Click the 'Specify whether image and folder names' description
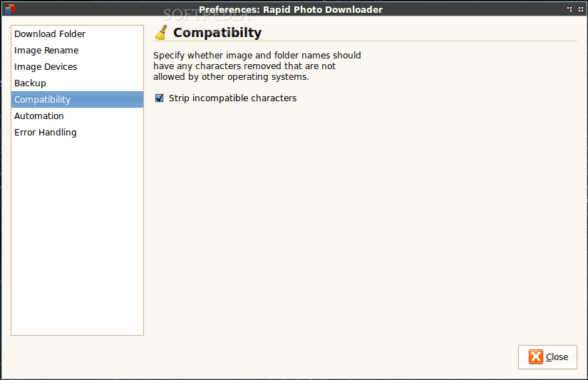This screenshot has width=588, height=380. [257, 66]
